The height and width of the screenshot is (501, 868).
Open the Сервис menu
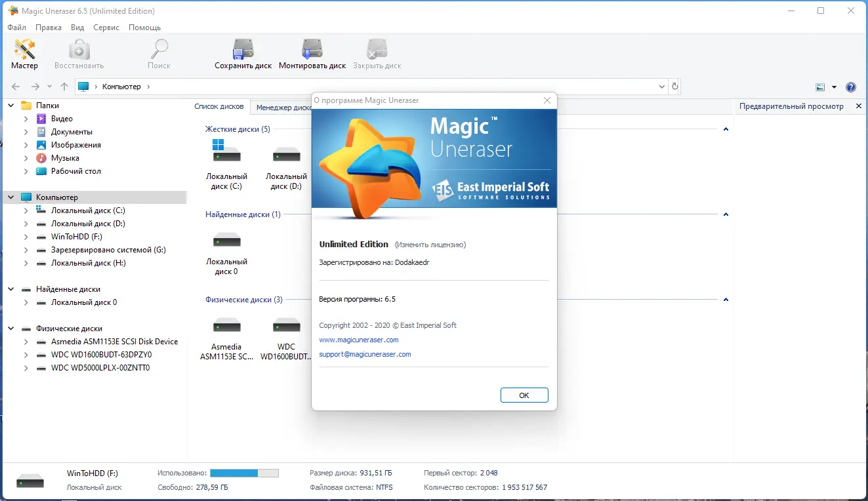[x=106, y=28]
